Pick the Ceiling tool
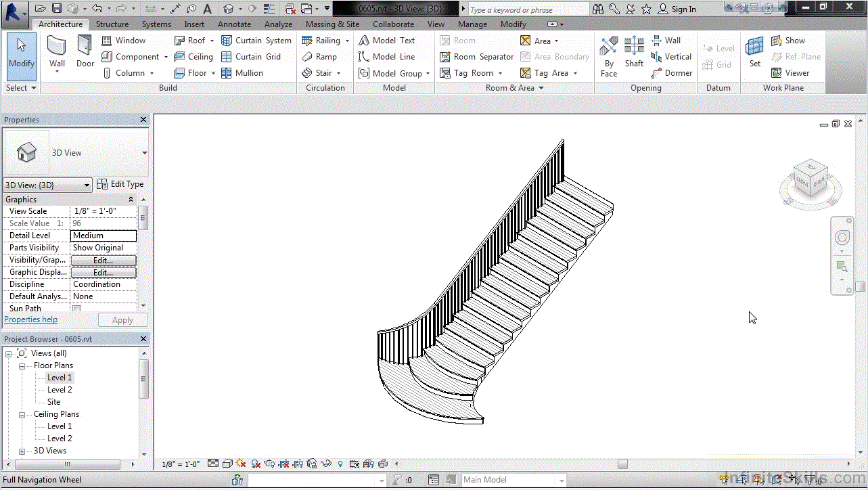The width and height of the screenshot is (868, 490). pyautogui.click(x=193, y=57)
